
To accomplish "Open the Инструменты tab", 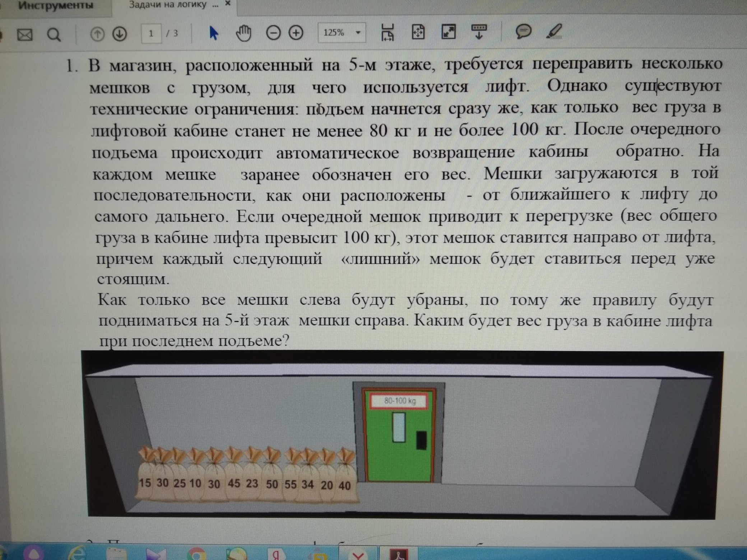I will click(55, 6).
